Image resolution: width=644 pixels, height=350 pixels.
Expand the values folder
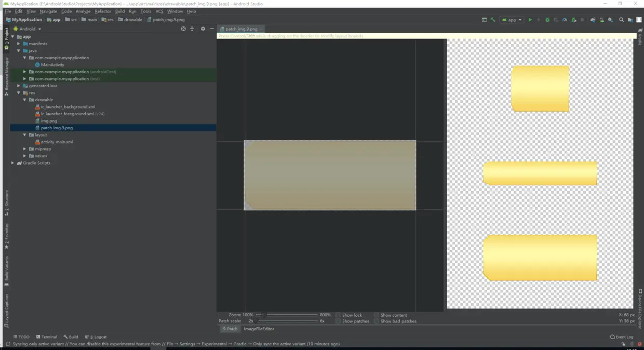click(24, 156)
